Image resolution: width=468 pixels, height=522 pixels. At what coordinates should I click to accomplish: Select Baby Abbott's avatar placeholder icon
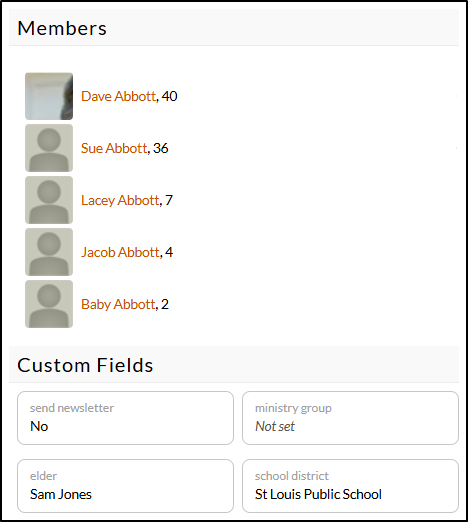point(49,304)
